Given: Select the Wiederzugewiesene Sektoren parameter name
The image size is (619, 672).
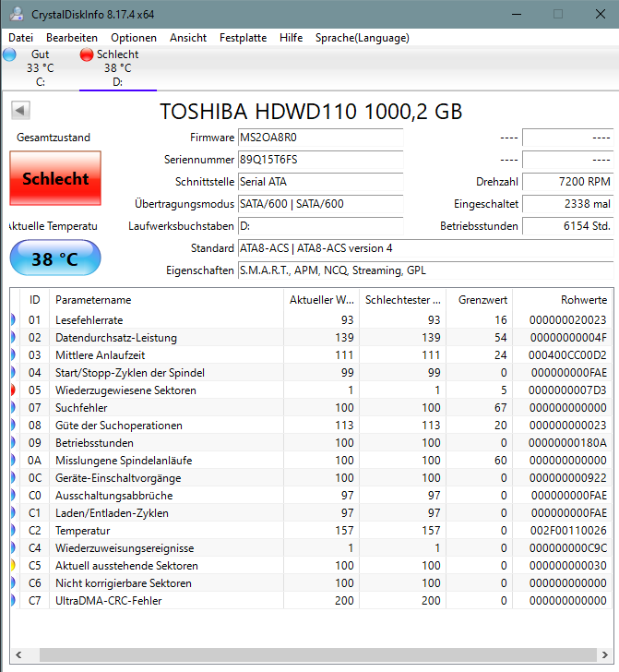Looking at the screenshot, I should [125, 390].
